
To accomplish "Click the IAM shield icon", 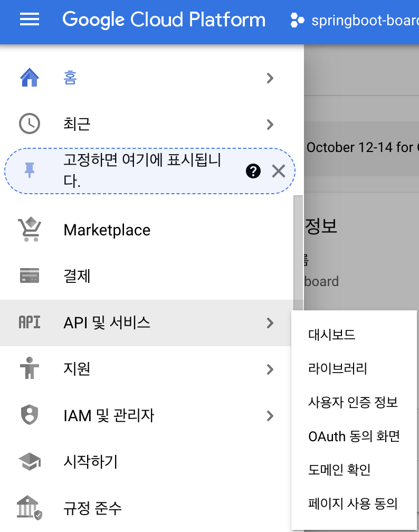I will 30,415.
